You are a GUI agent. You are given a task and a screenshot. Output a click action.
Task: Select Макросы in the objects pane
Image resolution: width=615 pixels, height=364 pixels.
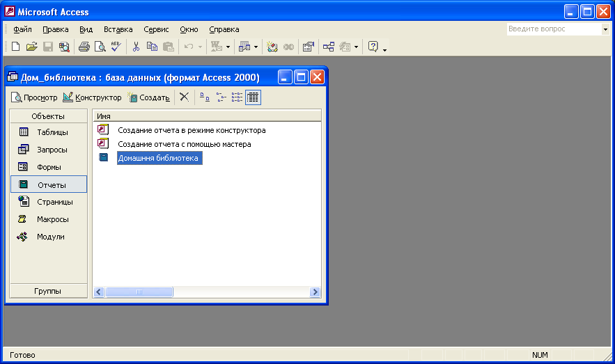pyautogui.click(x=49, y=219)
